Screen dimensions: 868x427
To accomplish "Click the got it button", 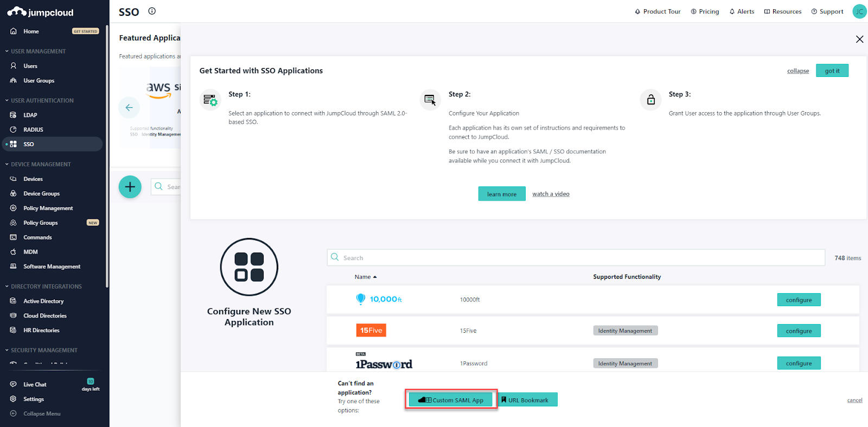I will 832,70.
